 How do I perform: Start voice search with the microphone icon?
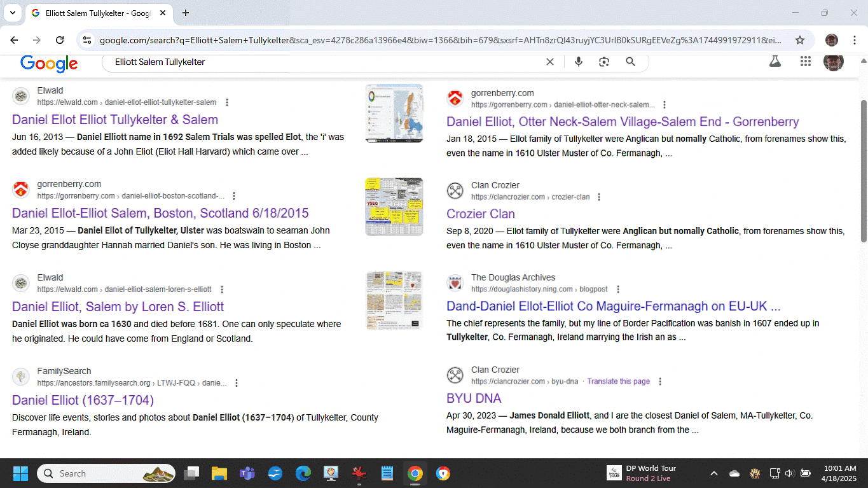click(x=579, y=62)
